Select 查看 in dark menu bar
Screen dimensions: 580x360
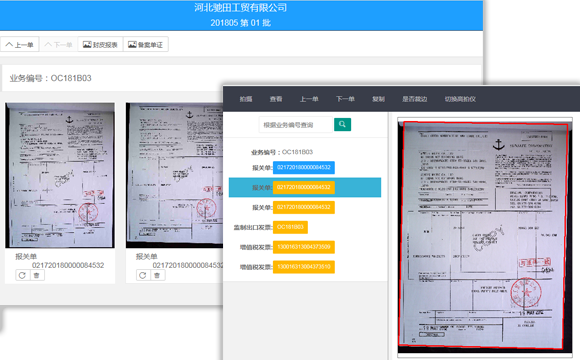(276, 99)
